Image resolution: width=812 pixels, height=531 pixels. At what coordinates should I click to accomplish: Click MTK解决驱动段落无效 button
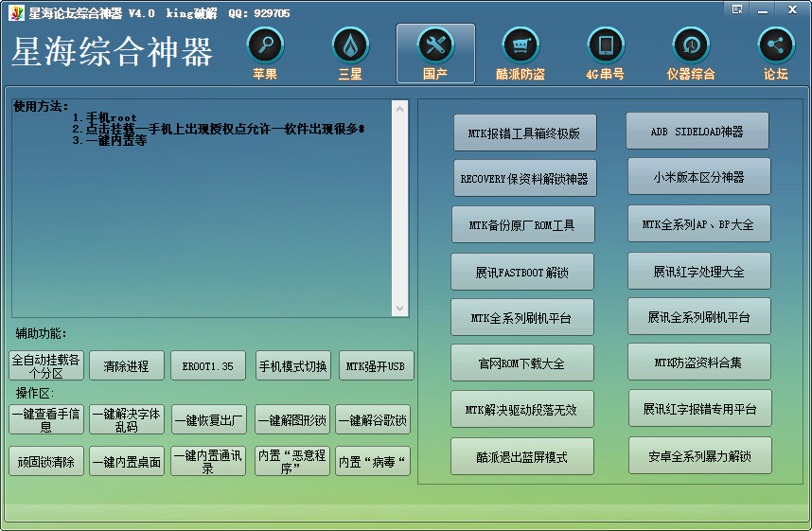[522, 409]
